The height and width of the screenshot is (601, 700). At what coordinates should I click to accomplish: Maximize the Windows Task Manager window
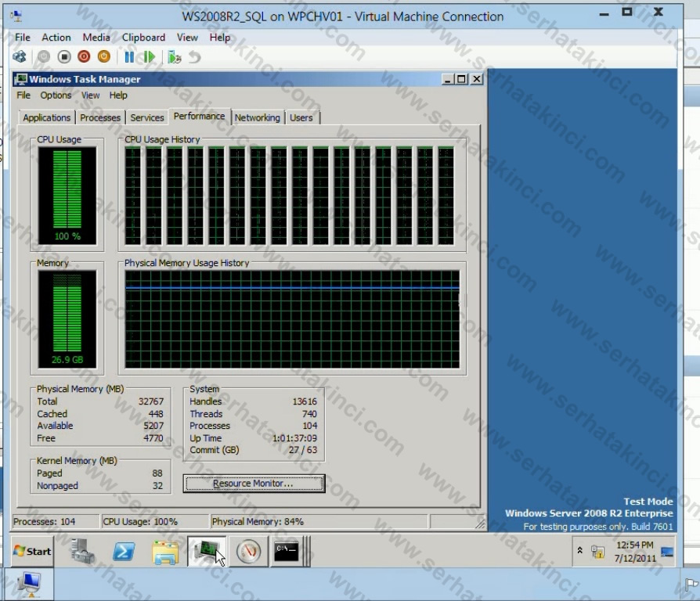pos(462,79)
